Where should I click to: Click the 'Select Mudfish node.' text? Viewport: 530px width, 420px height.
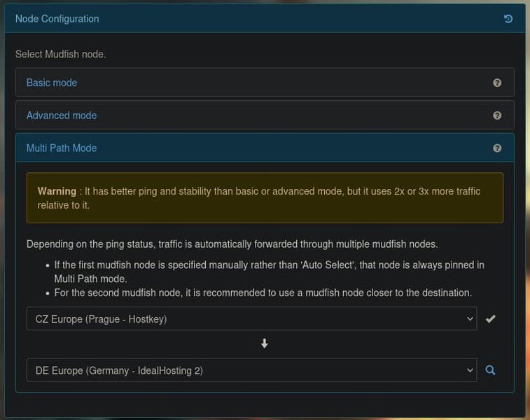click(60, 54)
